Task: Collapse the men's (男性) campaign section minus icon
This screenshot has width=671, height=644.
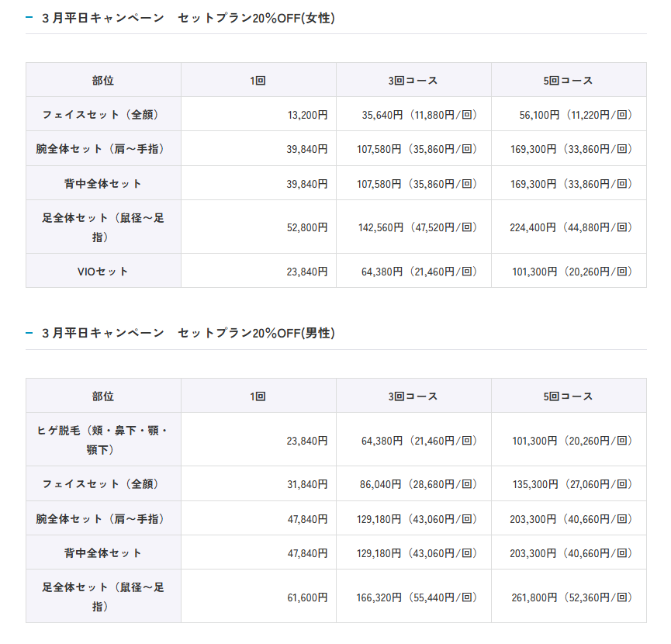Action: click(x=29, y=333)
